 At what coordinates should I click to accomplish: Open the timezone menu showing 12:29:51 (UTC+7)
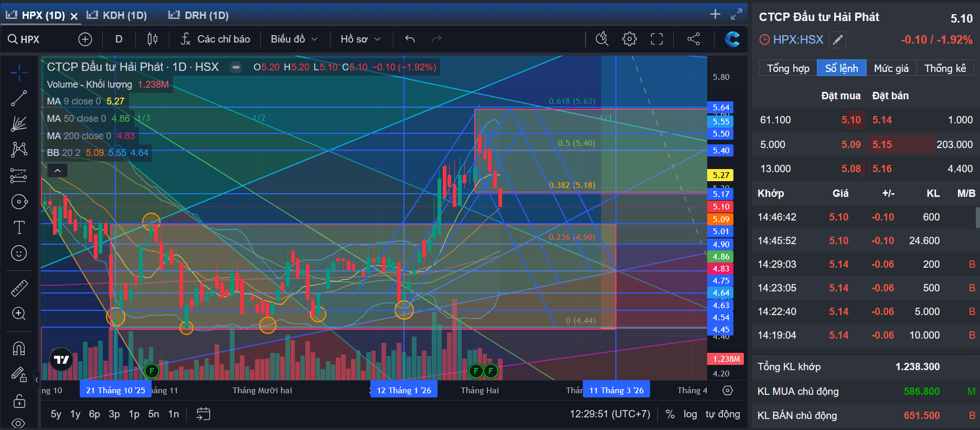610,414
